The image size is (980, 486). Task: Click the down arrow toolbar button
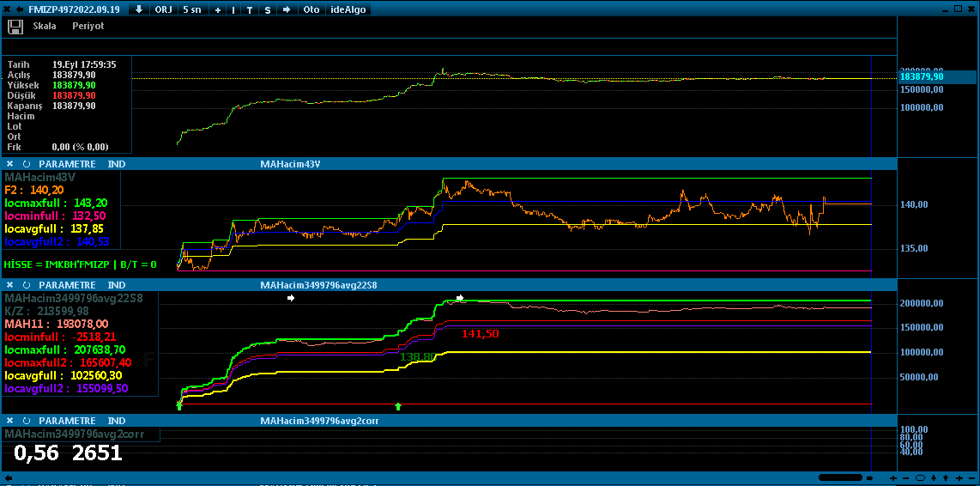(x=139, y=9)
